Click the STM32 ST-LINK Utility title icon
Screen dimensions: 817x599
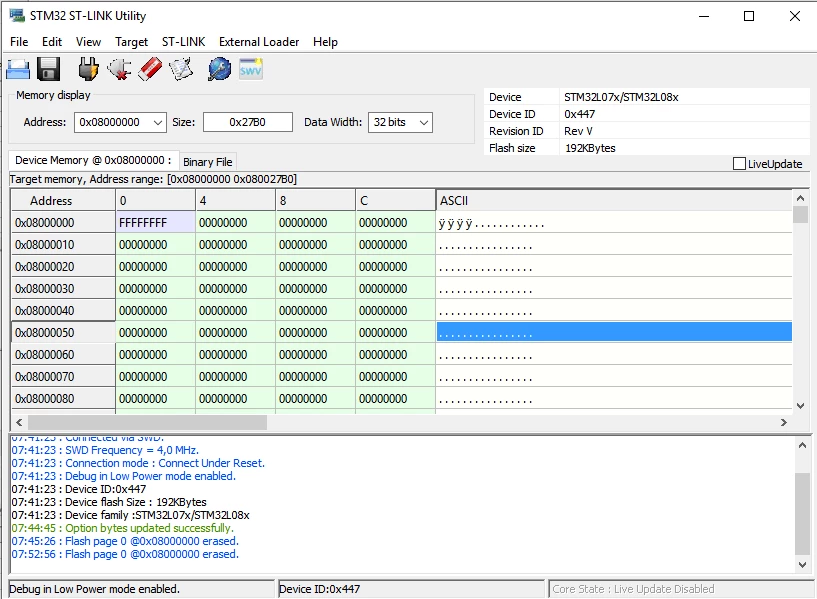point(17,16)
